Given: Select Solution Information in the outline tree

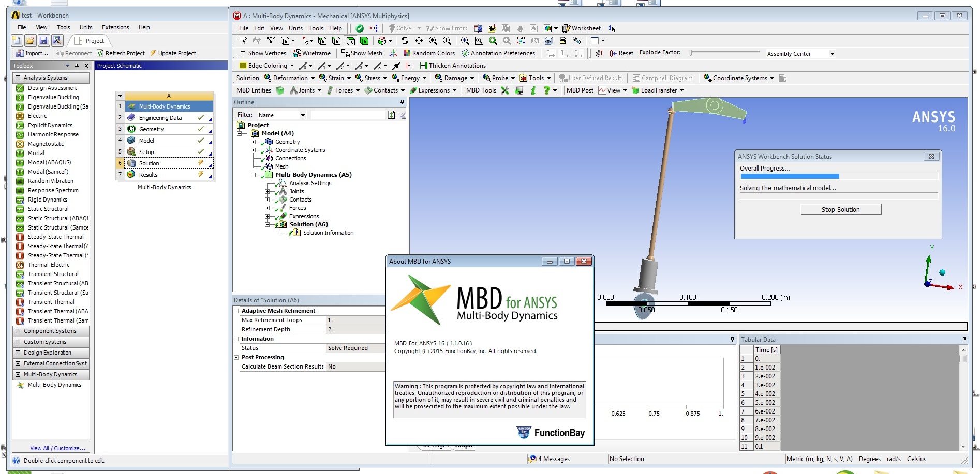Looking at the screenshot, I should pyautogui.click(x=328, y=233).
